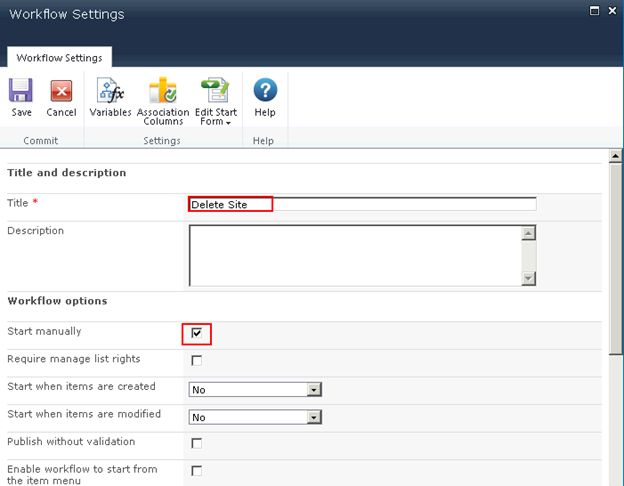Open Start when items are modified dropdown
Screen dimensions: 624x486
(255, 417)
